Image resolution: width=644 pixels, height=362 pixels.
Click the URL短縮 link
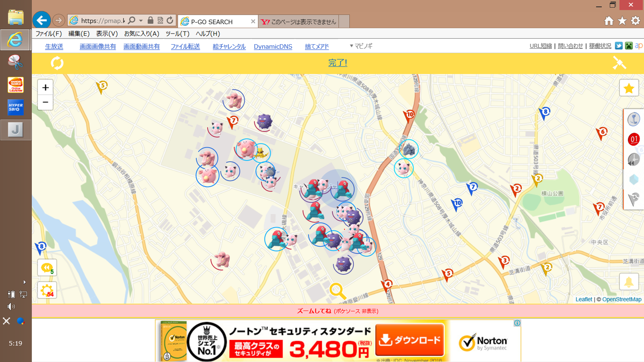[x=541, y=46]
